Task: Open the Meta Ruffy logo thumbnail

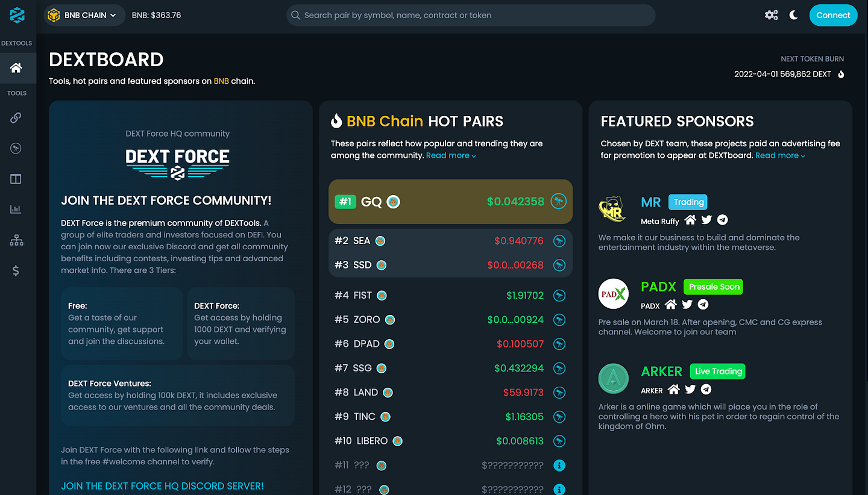Action: [614, 209]
